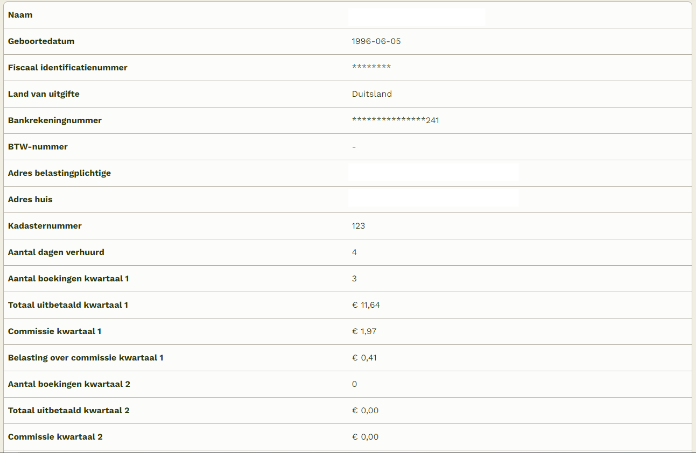Select Commissie kwartaal 1 amount €1,97

(364, 331)
